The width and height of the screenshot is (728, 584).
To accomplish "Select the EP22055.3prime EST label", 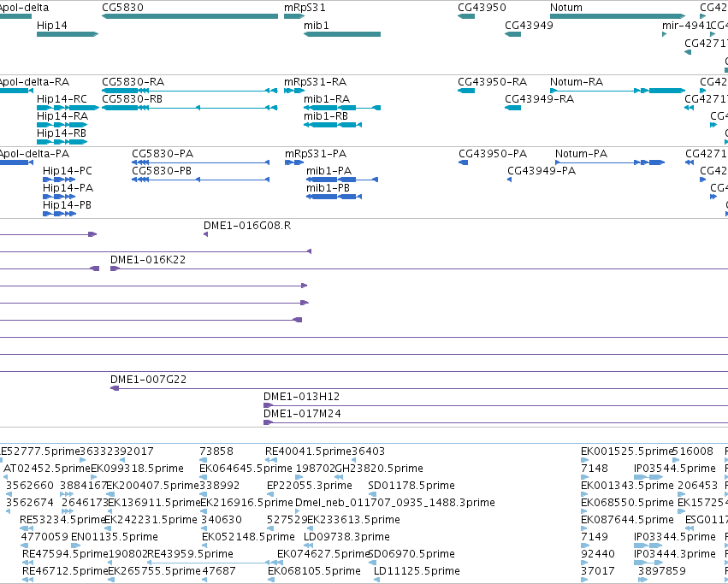I will 309,486.
